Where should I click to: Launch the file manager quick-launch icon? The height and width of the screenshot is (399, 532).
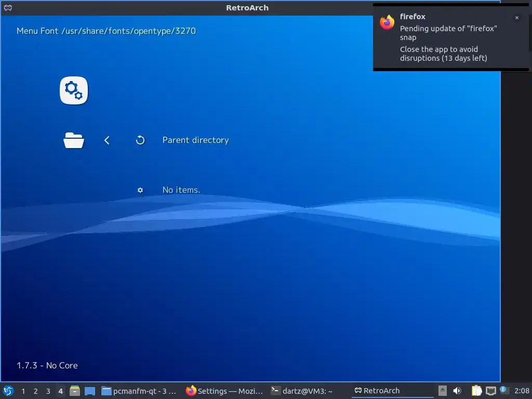pyautogui.click(x=75, y=391)
